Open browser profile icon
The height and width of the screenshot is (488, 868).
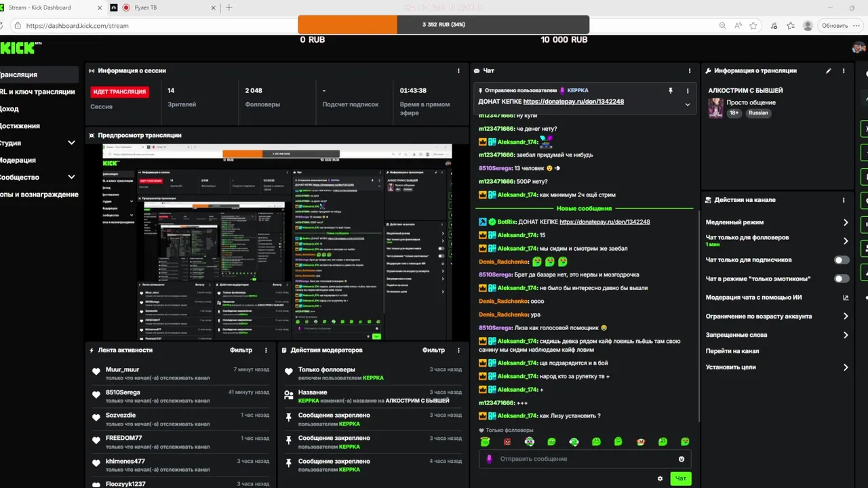click(808, 26)
